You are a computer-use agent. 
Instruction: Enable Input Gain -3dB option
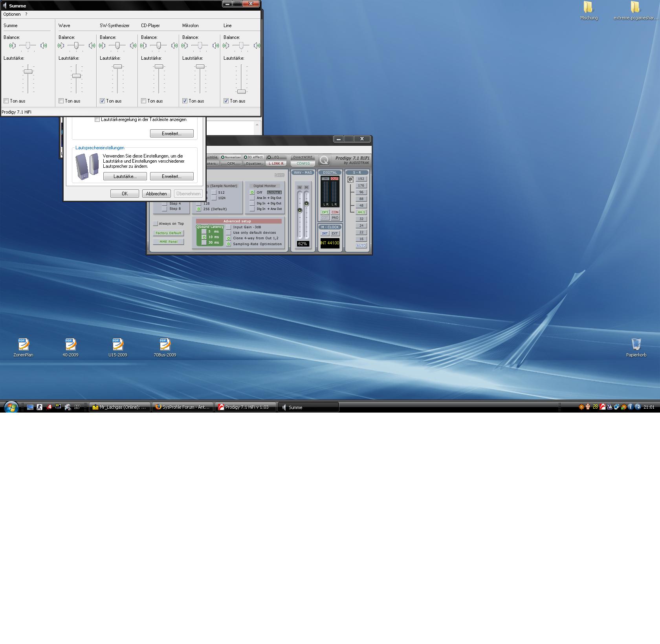pos(229,227)
